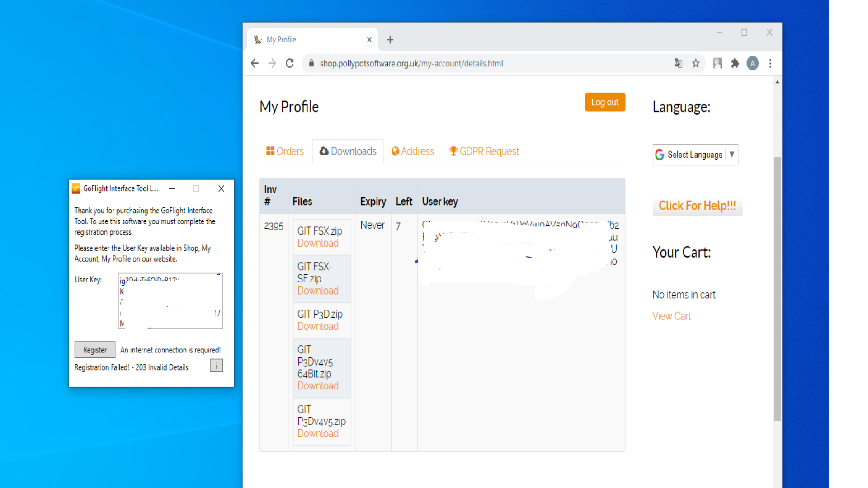Click the Files column header
This screenshot has height=488, width=868.
(302, 202)
